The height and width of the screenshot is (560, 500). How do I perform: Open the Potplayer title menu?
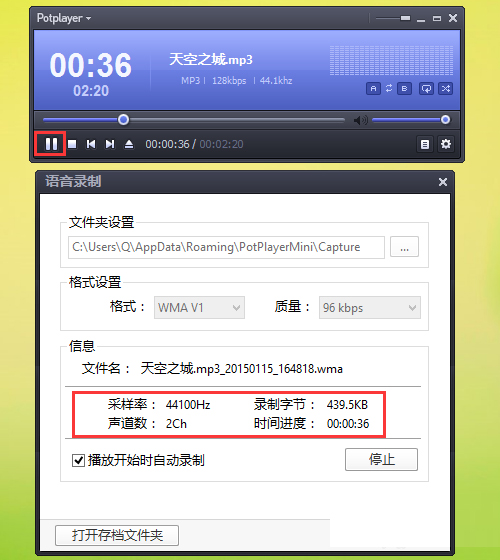point(64,18)
